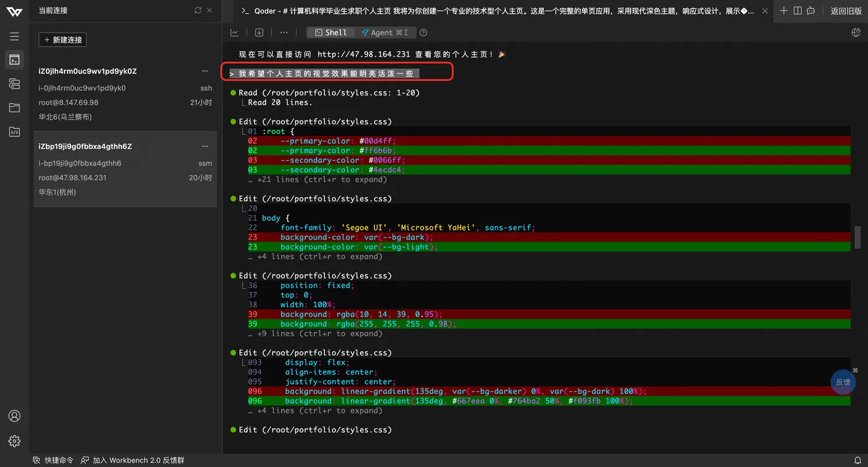Click the Workbench logo icon
The image size is (868, 467).
pyautogui.click(x=14, y=12)
